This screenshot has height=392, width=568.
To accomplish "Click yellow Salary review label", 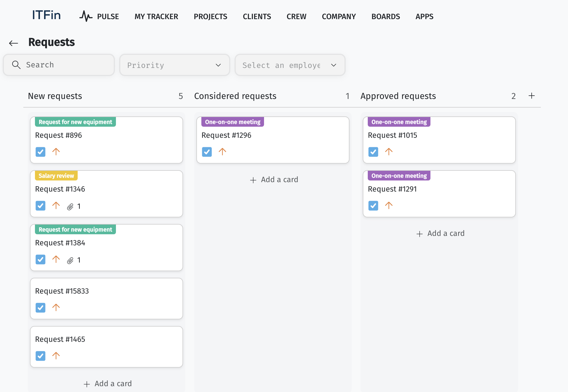I will pyautogui.click(x=56, y=176).
